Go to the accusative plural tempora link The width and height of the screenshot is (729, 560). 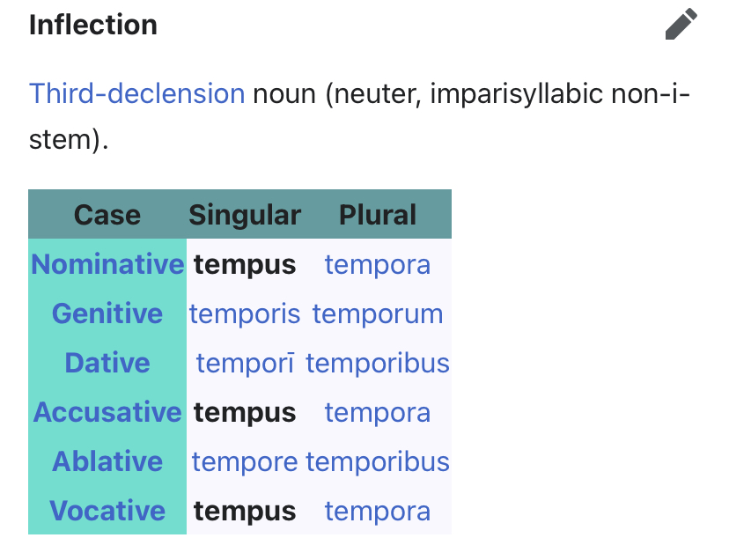(x=378, y=413)
